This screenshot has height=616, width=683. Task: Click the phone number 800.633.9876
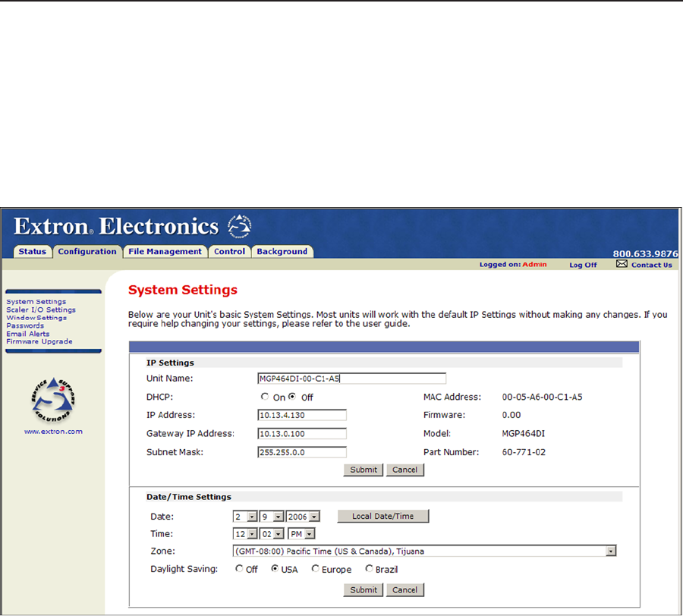pyautogui.click(x=645, y=254)
